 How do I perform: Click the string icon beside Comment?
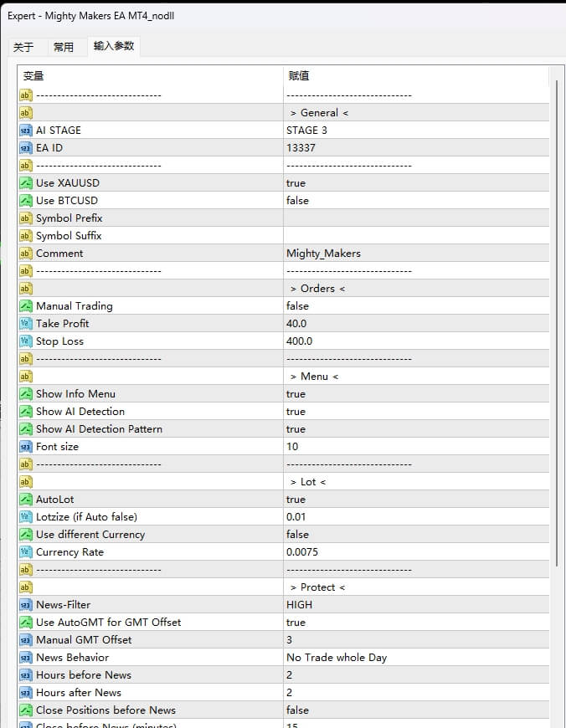25,254
